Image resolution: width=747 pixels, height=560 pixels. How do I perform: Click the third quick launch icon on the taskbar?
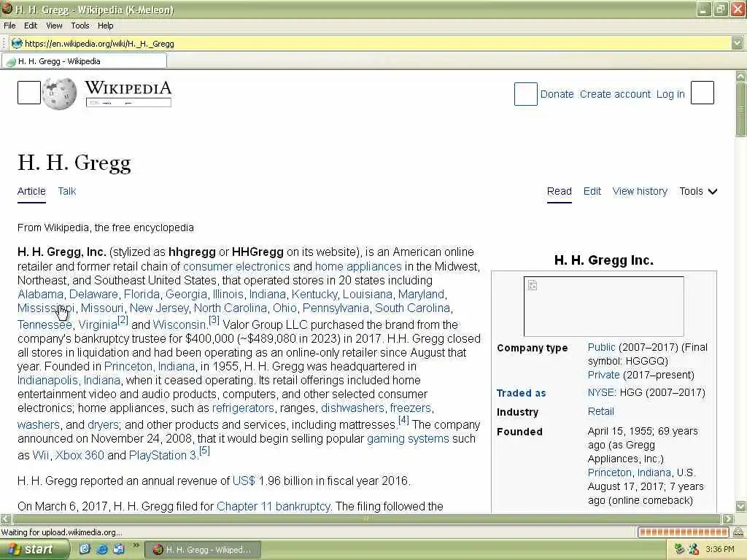118,549
